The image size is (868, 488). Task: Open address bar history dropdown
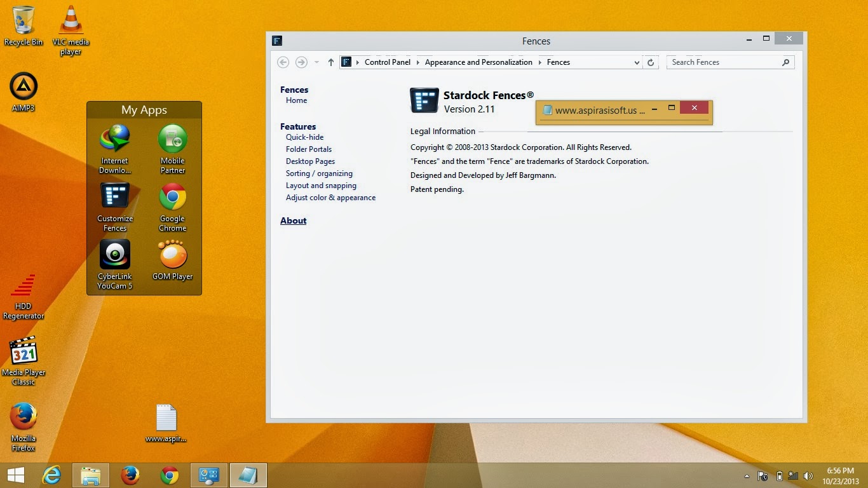637,62
